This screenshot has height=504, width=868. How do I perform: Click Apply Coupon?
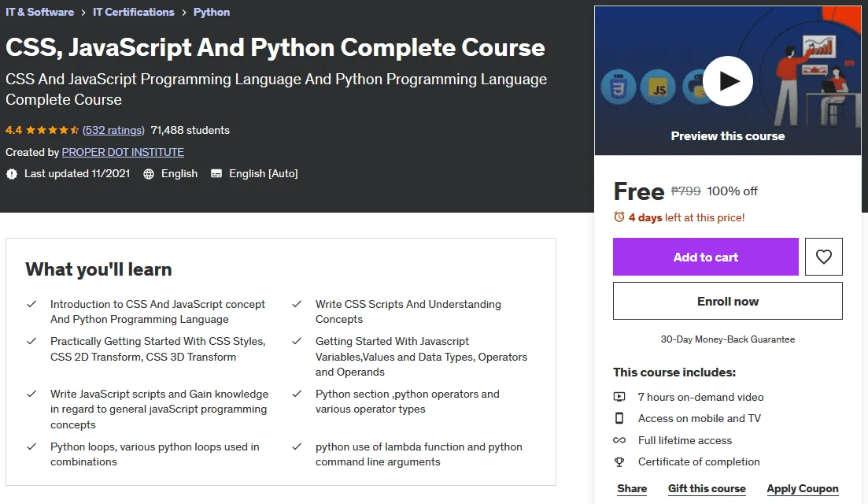802,488
